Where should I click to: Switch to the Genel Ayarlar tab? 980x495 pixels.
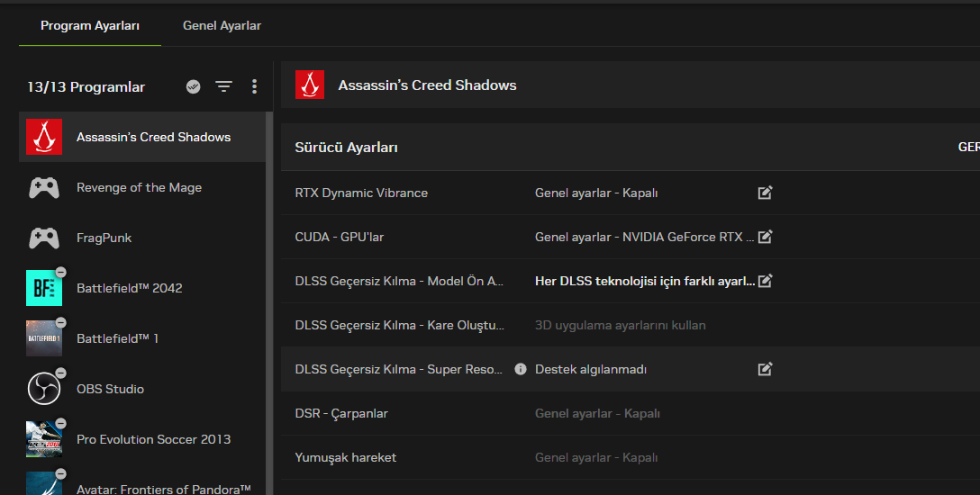[222, 25]
